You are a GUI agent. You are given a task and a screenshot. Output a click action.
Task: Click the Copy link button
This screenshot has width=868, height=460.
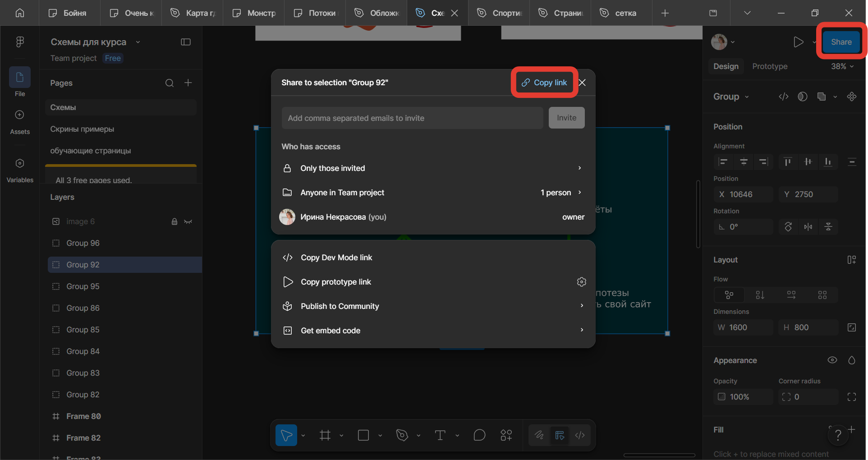545,83
